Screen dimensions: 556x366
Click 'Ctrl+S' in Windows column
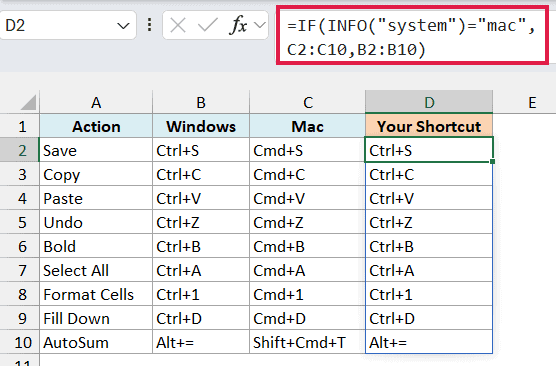[201, 150]
